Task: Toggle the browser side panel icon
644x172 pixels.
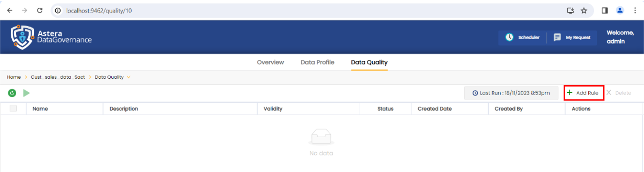Action: pyautogui.click(x=605, y=11)
